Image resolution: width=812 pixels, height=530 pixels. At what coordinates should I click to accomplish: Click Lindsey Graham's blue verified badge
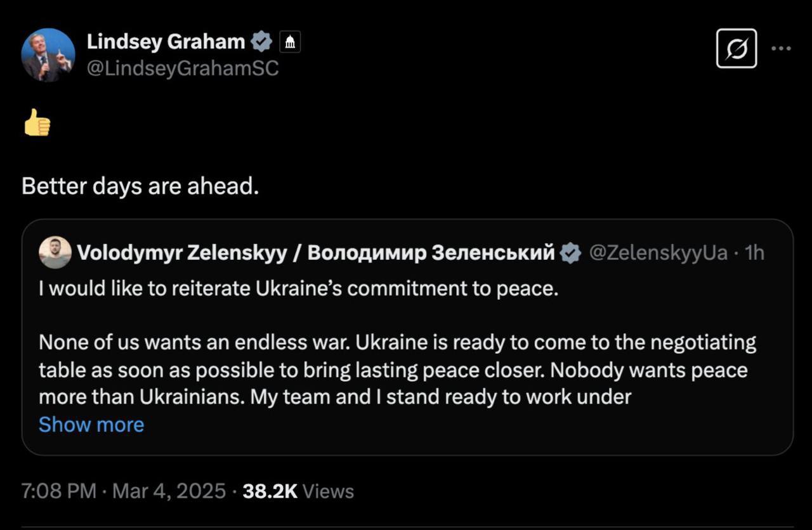click(x=261, y=42)
